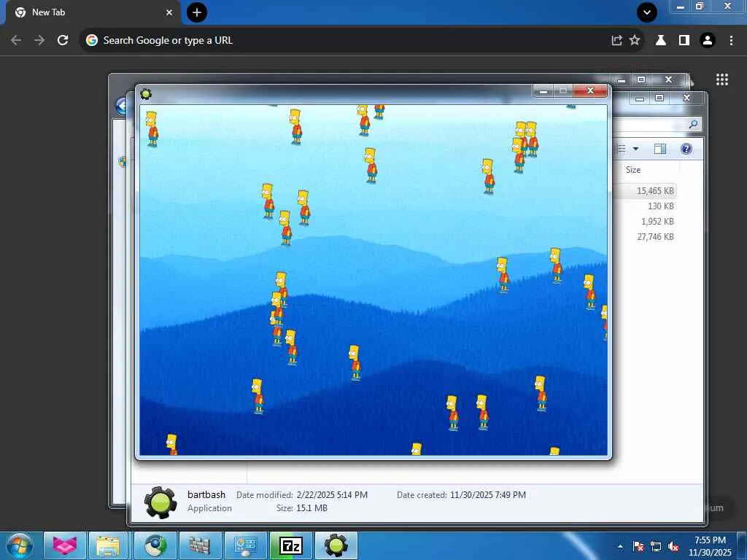747x560 pixels.
Task: Open a new tab with the plus button
Action: click(x=197, y=12)
